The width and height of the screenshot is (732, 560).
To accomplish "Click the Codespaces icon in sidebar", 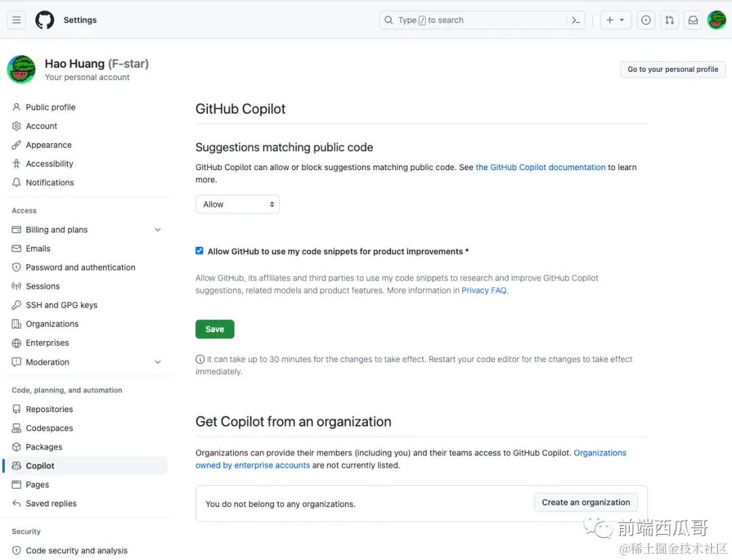I will click(16, 428).
